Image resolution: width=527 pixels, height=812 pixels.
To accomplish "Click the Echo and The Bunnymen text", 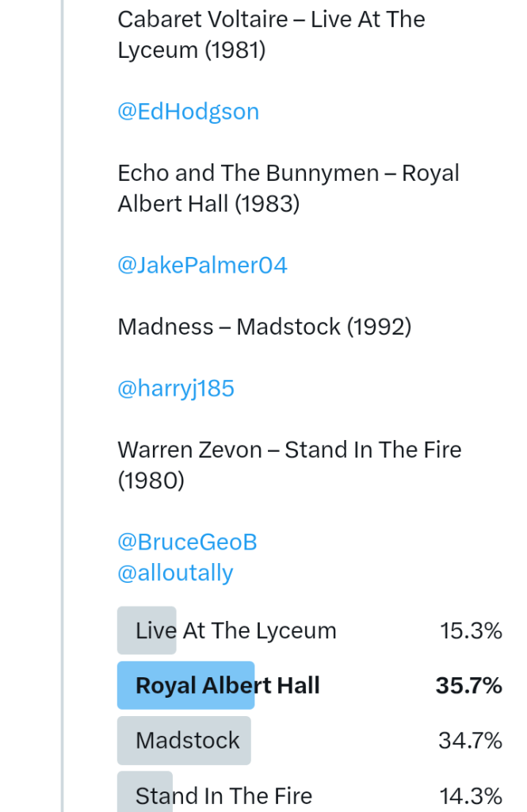I will tap(288, 189).
